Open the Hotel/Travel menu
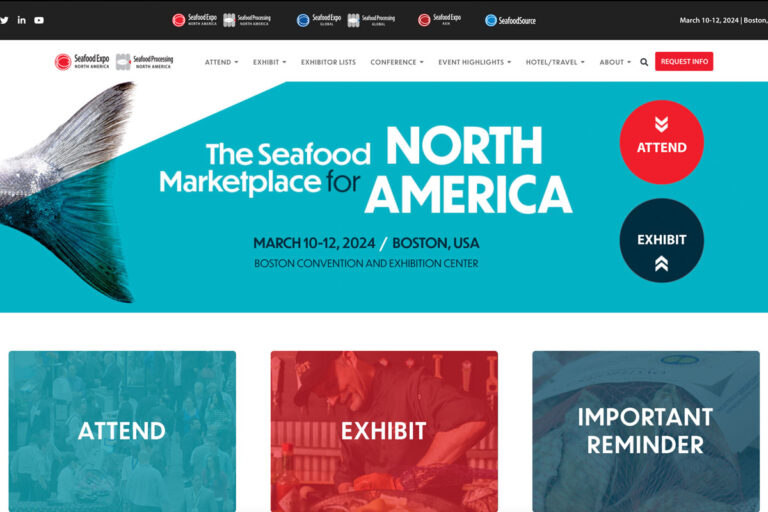Screen dimensions: 768x512 (555, 62)
